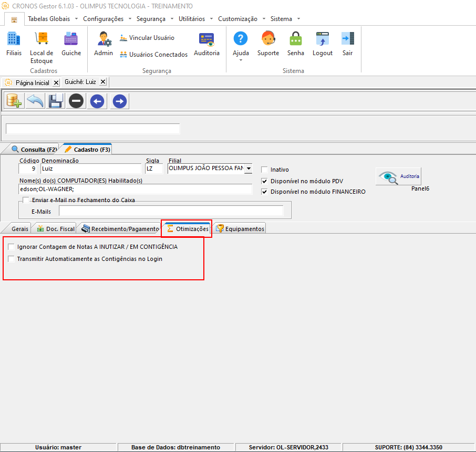This screenshot has height=452, width=476.
Task: Toggle the Inativo checkbox
Action: 264,170
